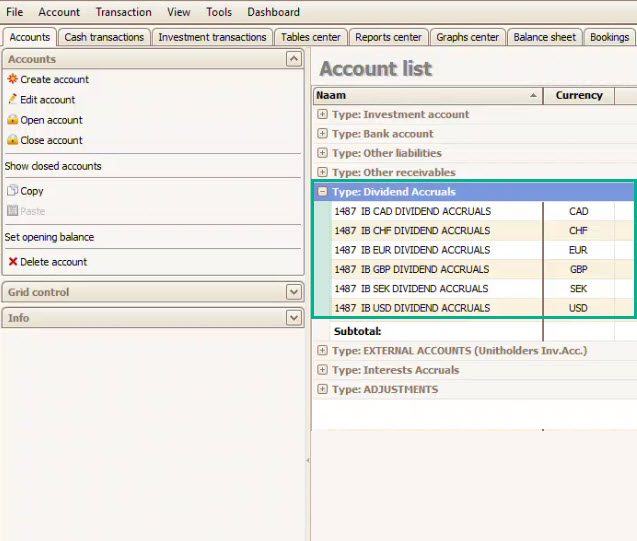This screenshot has width=637, height=541.
Task: Collapse the Accounts panel header arrow
Action: coord(293,60)
